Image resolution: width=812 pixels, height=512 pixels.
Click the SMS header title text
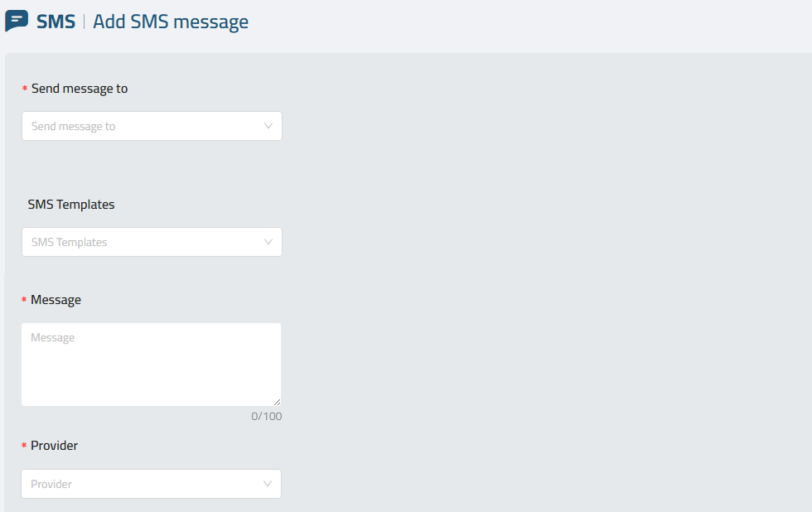coord(56,22)
